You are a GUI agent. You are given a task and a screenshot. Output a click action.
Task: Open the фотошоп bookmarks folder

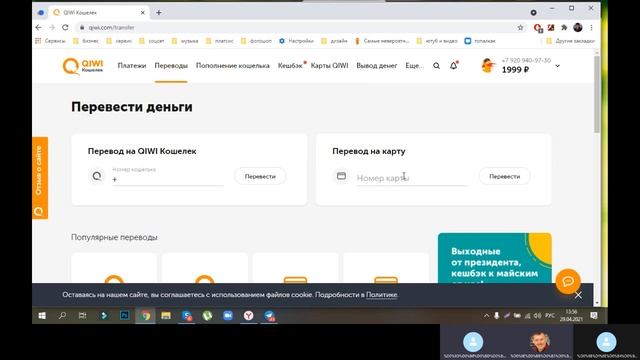[256, 41]
